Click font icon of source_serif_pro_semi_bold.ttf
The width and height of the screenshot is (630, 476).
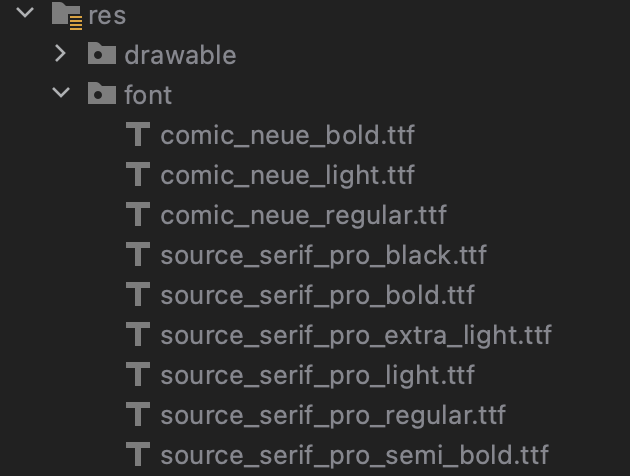[x=138, y=454]
